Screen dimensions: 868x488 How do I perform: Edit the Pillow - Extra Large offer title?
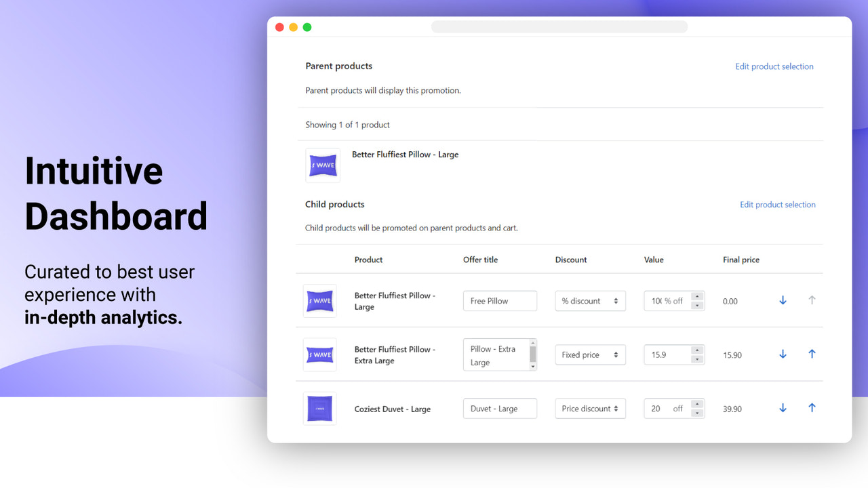pyautogui.click(x=498, y=354)
